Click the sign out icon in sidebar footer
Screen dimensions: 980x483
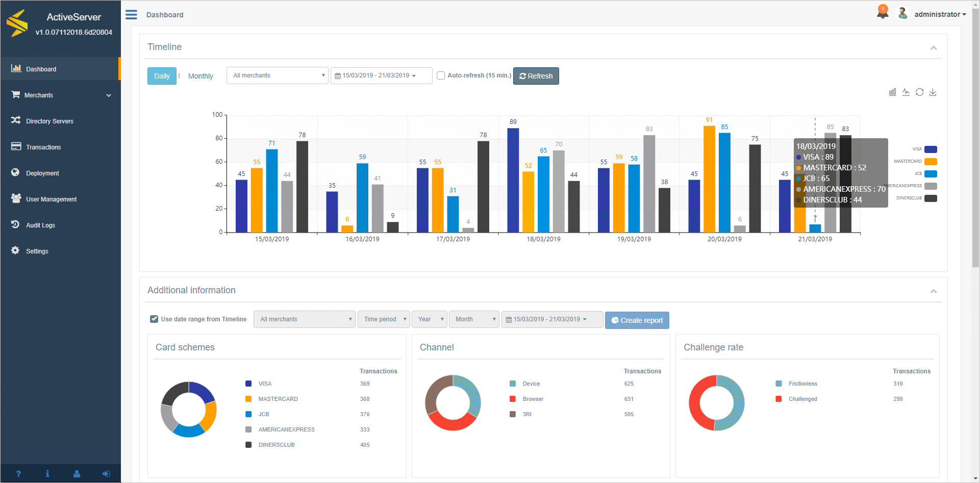point(106,474)
